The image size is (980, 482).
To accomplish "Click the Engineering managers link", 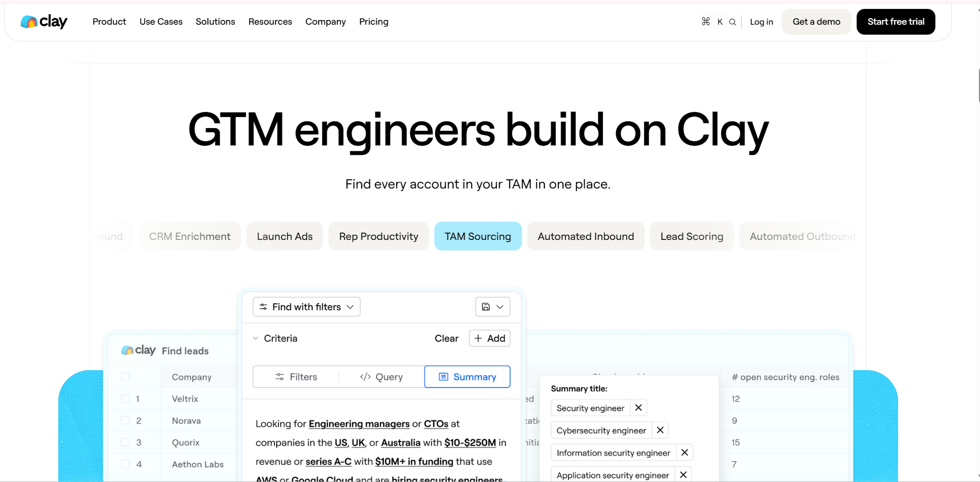I will click(359, 424).
